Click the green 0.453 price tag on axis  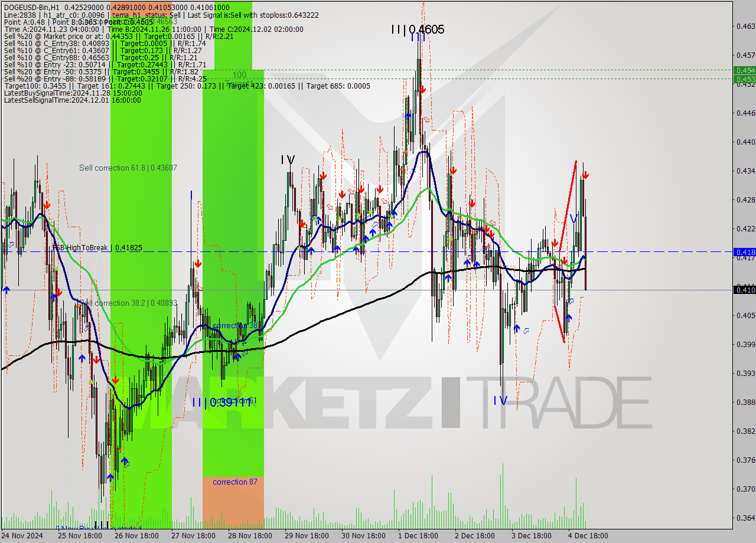[744, 78]
